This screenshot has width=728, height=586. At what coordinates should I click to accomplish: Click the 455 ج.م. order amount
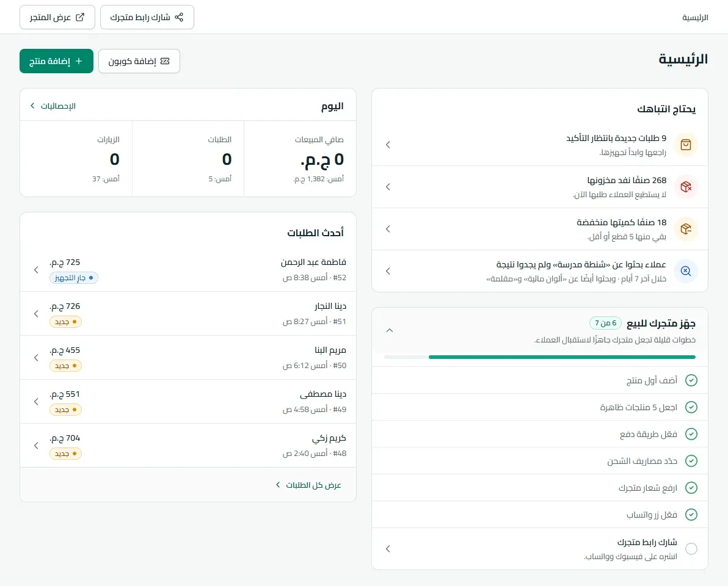point(65,350)
